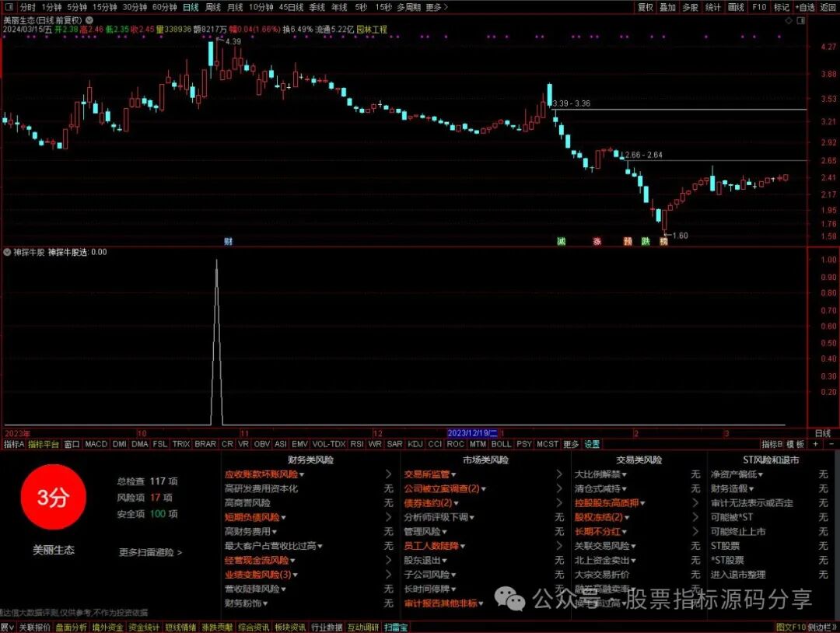The image size is (840, 633).
Task: Open the 资金统计 bottom tab
Action: pos(144,627)
